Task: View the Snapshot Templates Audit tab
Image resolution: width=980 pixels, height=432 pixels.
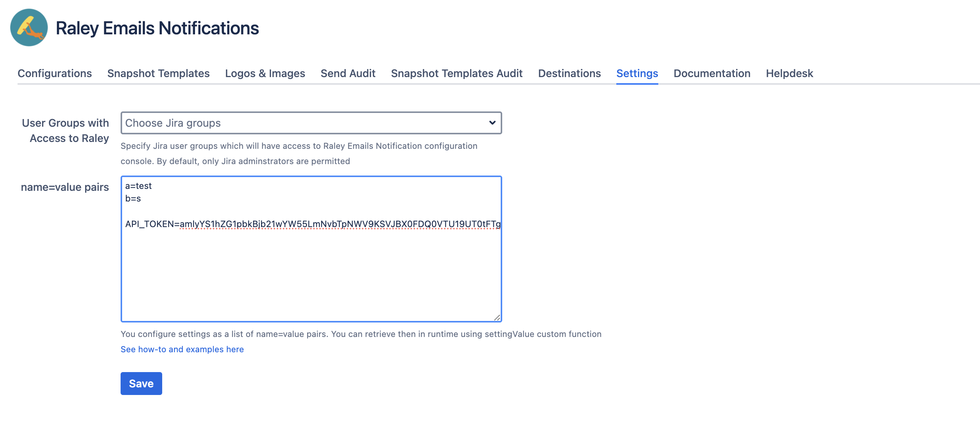Action: [x=457, y=73]
